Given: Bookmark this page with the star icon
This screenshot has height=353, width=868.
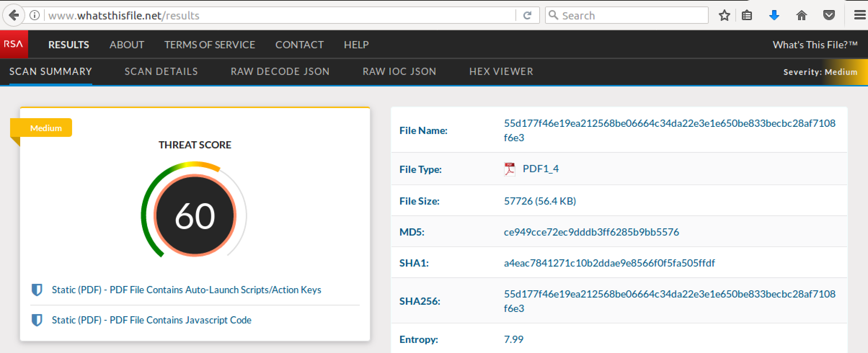Looking at the screenshot, I should coord(724,15).
